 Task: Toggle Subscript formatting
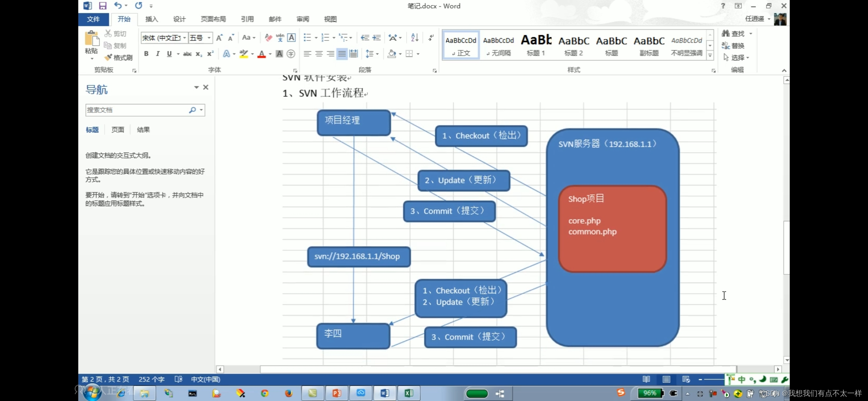(198, 54)
